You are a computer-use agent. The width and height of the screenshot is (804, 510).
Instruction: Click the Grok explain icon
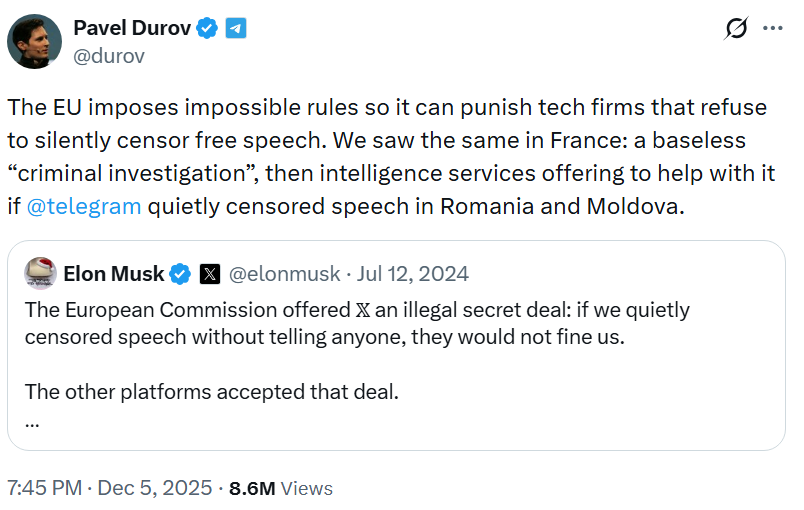click(736, 29)
